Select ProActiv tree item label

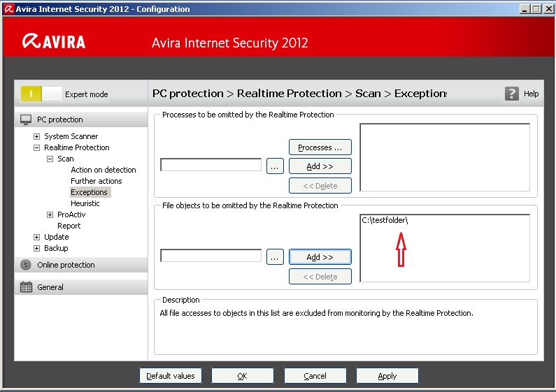pyautogui.click(x=71, y=215)
